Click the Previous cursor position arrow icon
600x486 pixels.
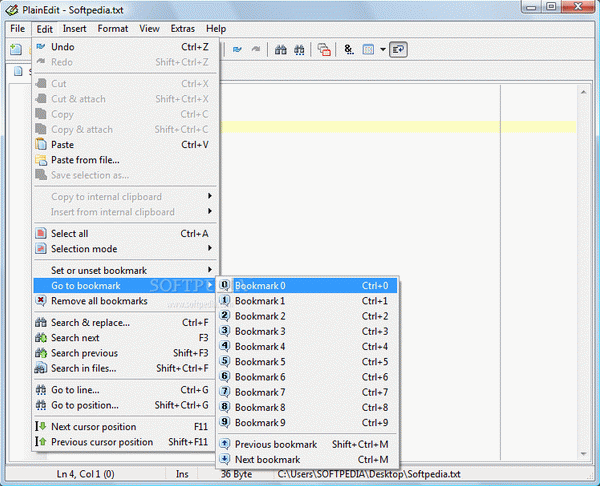coord(41,442)
